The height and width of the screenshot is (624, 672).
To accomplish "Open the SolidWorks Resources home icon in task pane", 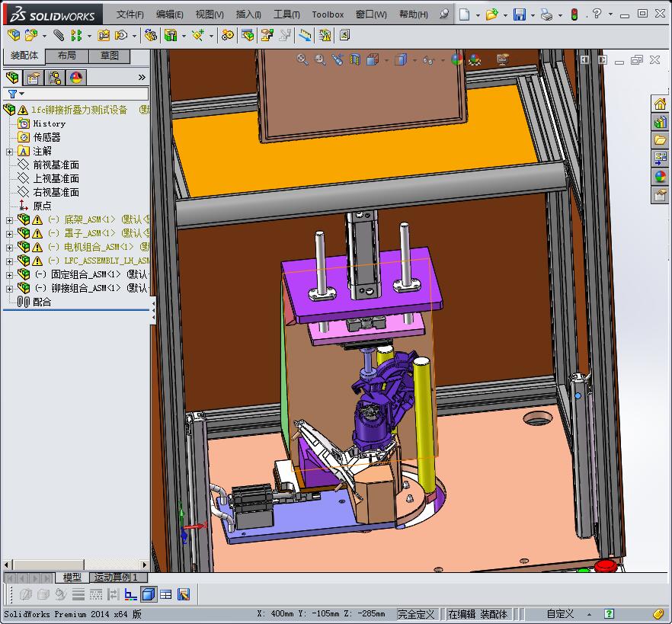I will coord(660,104).
